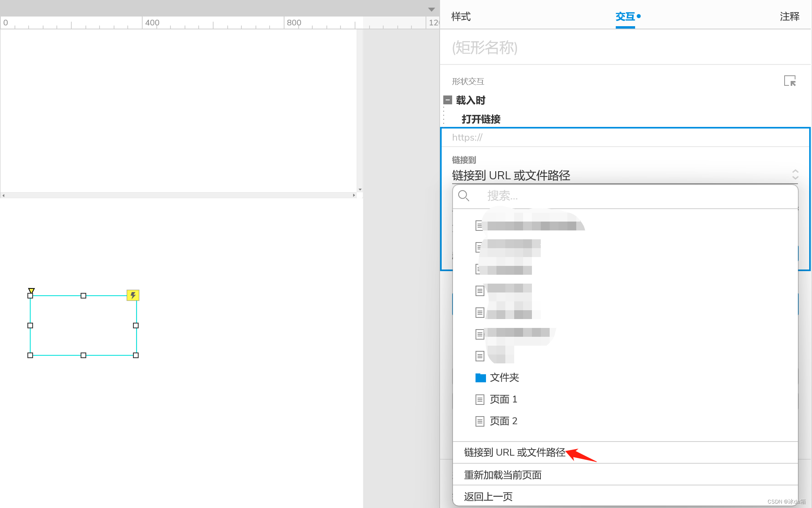This screenshot has width=812, height=508.
Task: Open the 交互 tab
Action: (625, 17)
